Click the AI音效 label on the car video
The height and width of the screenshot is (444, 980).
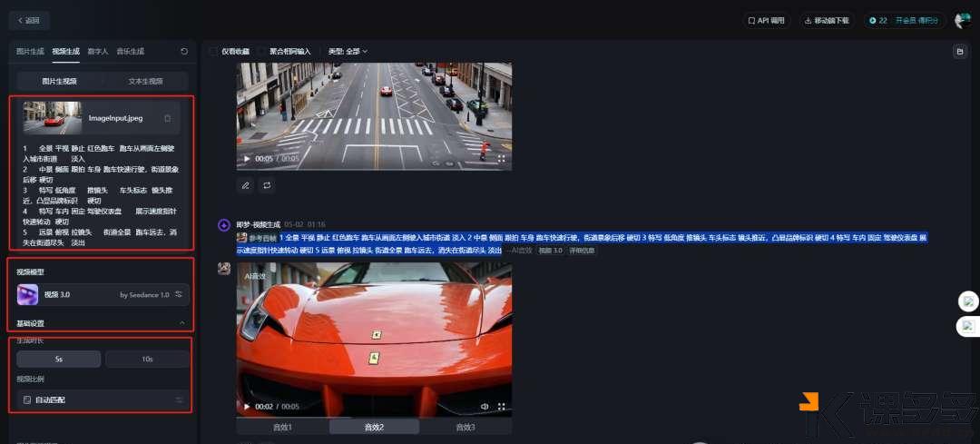pos(255,275)
